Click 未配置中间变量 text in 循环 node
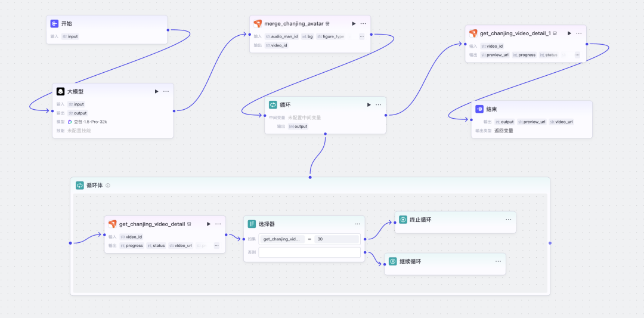This screenshot has height=318, width=644. pyautogui.click(x=304, y=118)
